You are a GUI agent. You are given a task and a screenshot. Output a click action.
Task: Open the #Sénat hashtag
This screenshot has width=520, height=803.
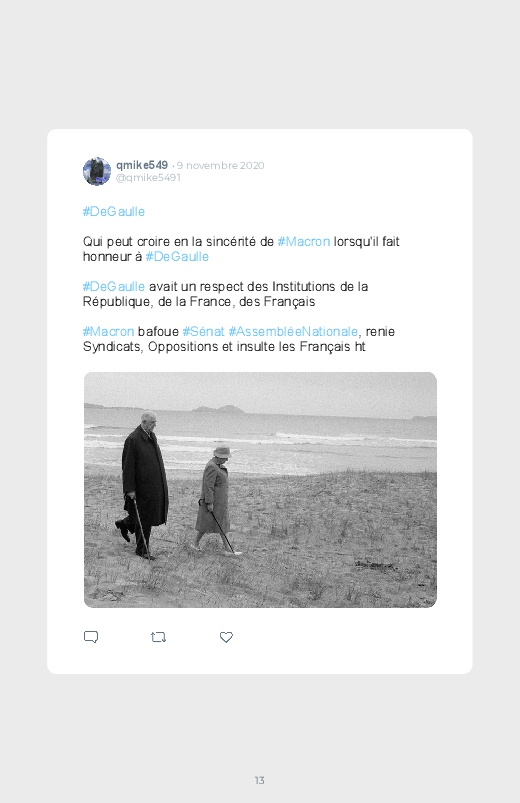click(x=203, y=331)
